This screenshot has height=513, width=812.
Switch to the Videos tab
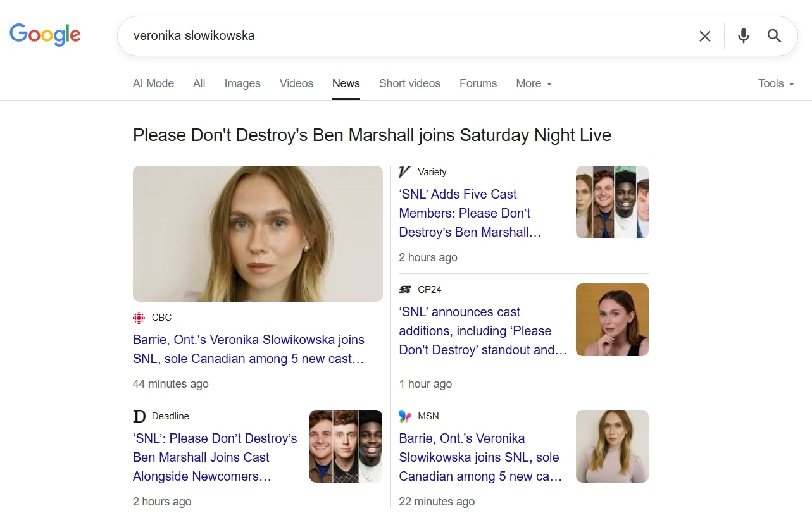296,83
